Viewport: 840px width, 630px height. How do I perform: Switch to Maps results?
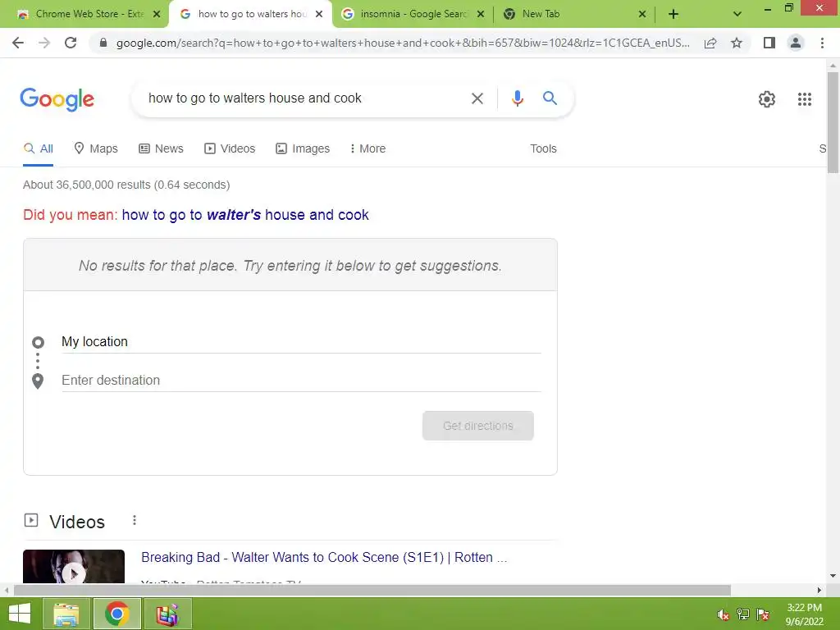click(x=95, y=149)
